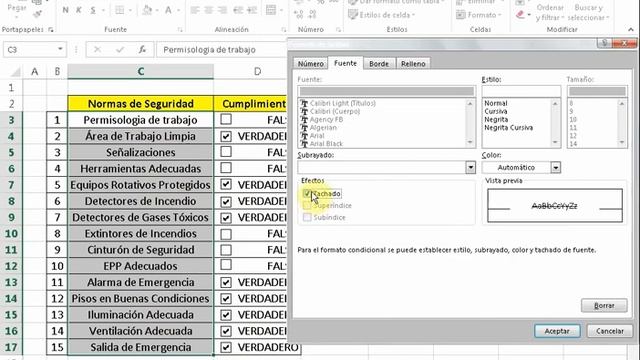
Task: Toggle italic (K) formatting in ribbon
Action: coord(79,10)
